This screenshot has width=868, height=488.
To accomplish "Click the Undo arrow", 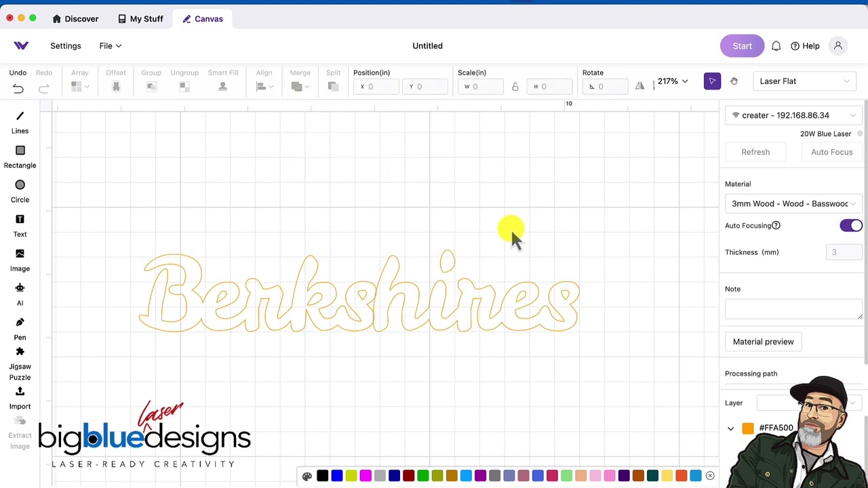I will tap(18, 88).
